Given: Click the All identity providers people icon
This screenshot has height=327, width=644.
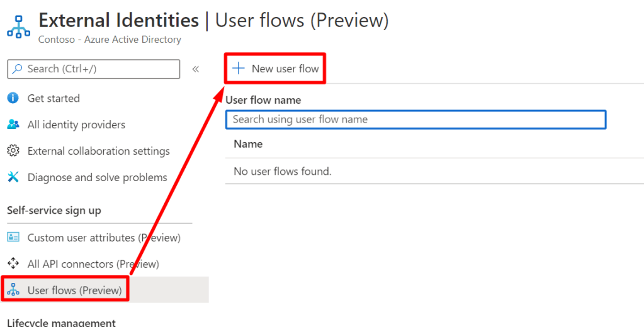Looking at the screenshot, I should pyautogui.click(x=13, y=125).
